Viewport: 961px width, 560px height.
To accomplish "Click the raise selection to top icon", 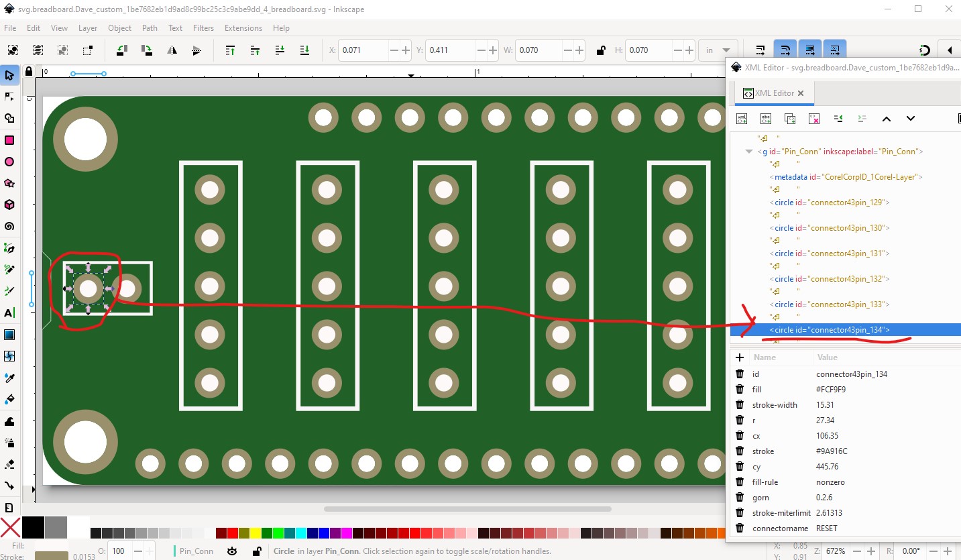I will [230, 50].
